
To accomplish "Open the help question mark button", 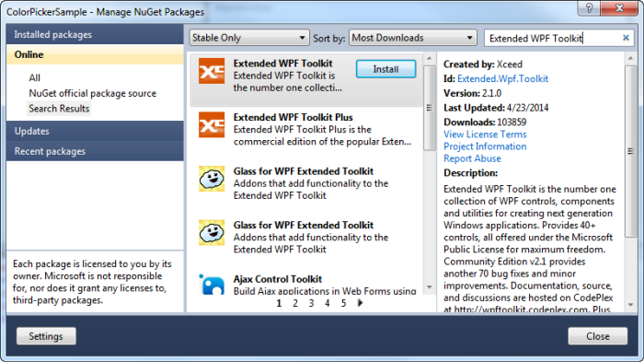I will (x=589, y=7).
